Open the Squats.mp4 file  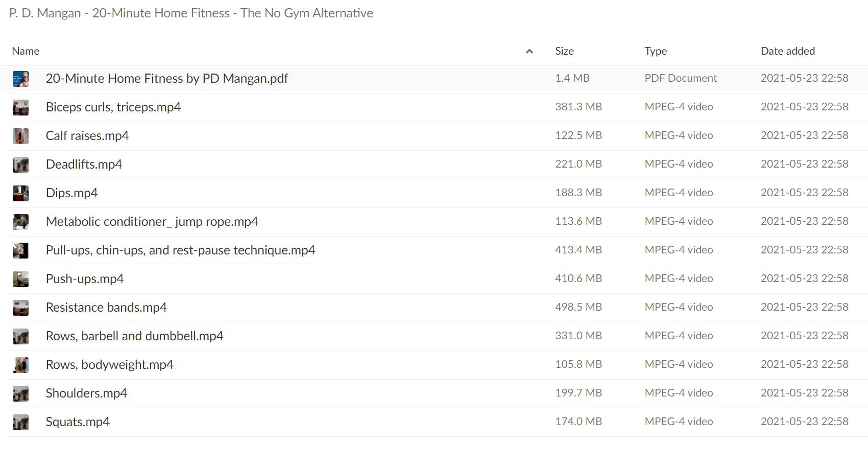pyautogui.click(x=78, y=422)
